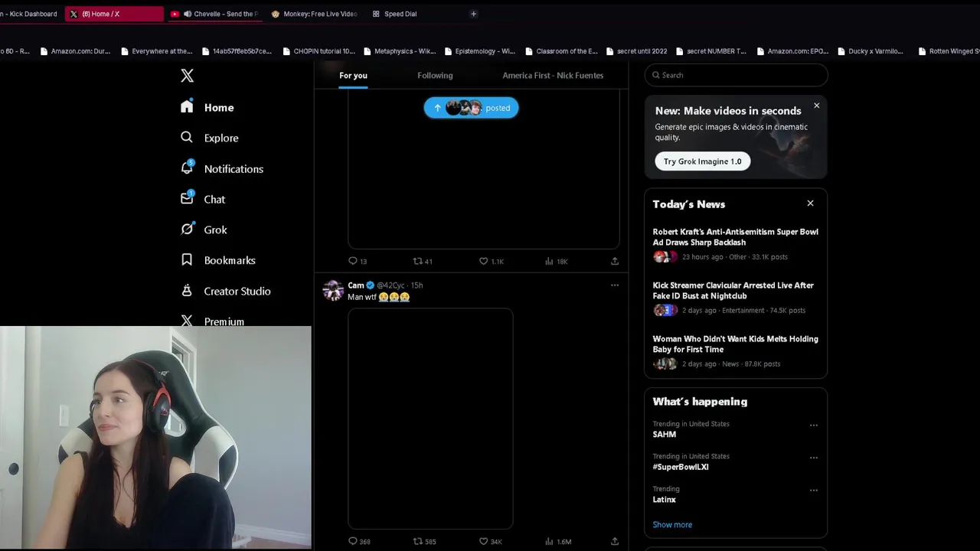Reply to post with 13 comments
980x551 pixels.
358,261
